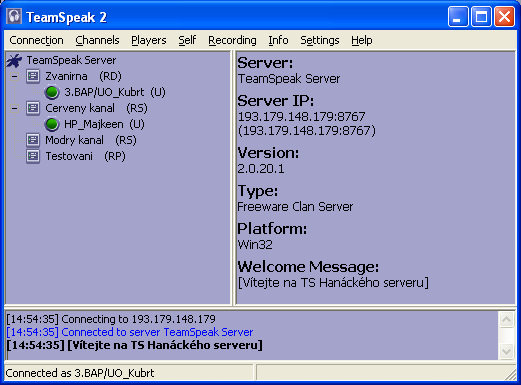521x385 pixels.
Task: Open the Self menu
Action: (187, 40)
